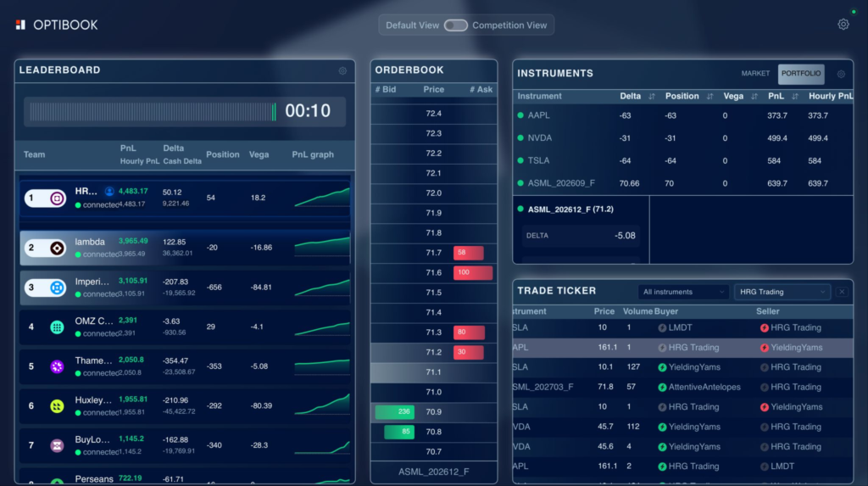Click the Optibook logo icon

(x=20, y=25)
